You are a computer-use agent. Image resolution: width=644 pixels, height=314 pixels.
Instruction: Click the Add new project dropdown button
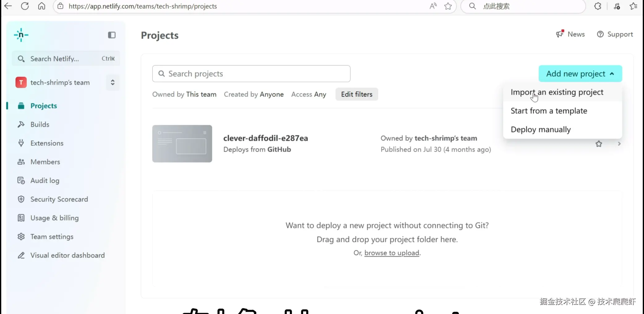[x=580, y=74]
